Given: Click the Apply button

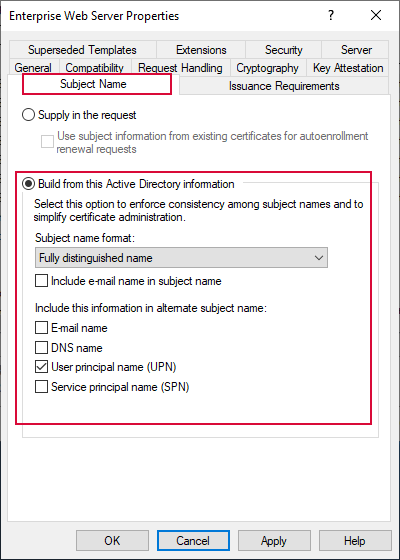Looking at the screenshot, I should [x=274, y=541].
